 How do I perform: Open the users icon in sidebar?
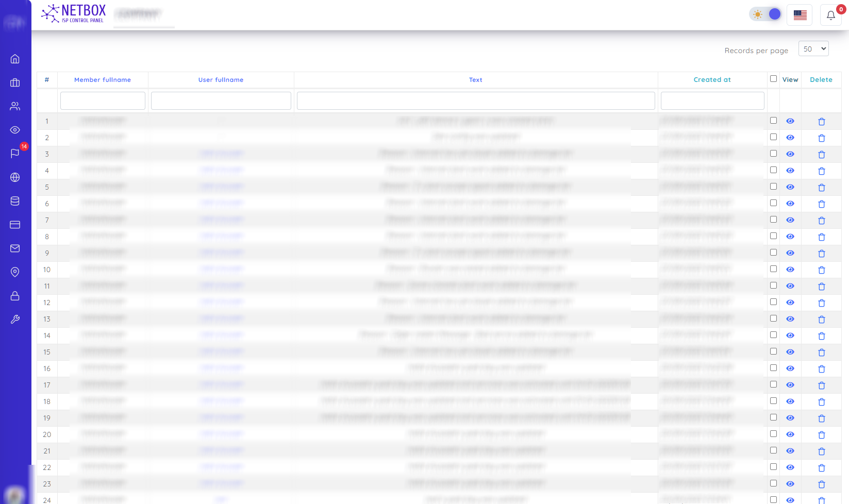[15, 106]
